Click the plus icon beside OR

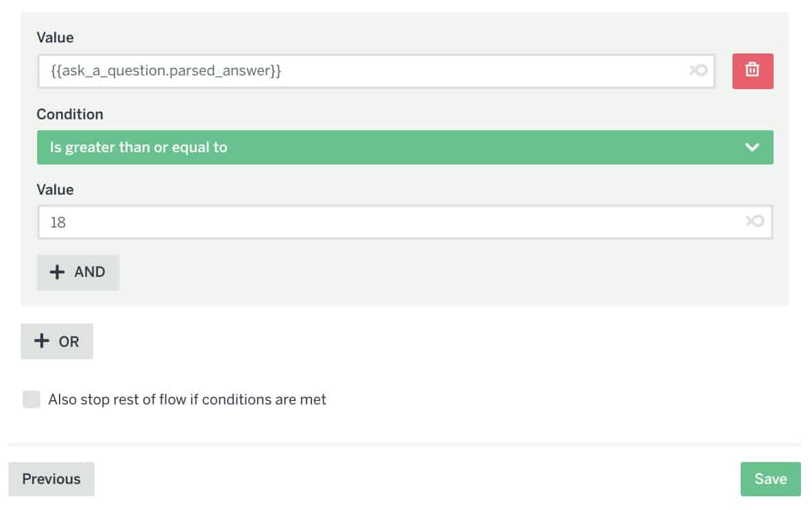pos(42,341)
